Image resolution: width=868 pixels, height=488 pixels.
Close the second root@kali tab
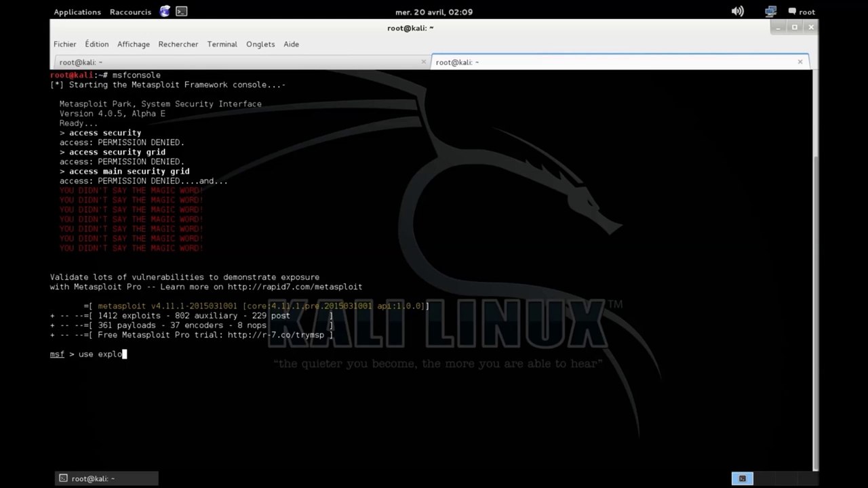[800, 62]
